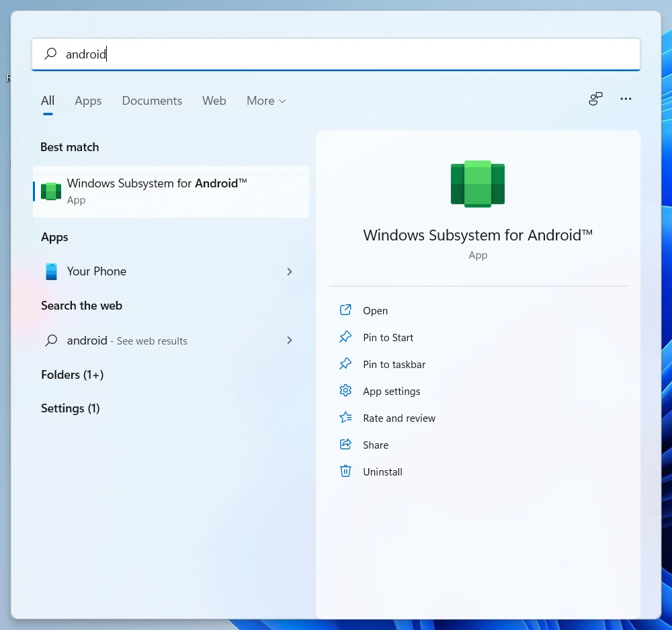Open Windows Subsystem for Android best match

[171, 191]
